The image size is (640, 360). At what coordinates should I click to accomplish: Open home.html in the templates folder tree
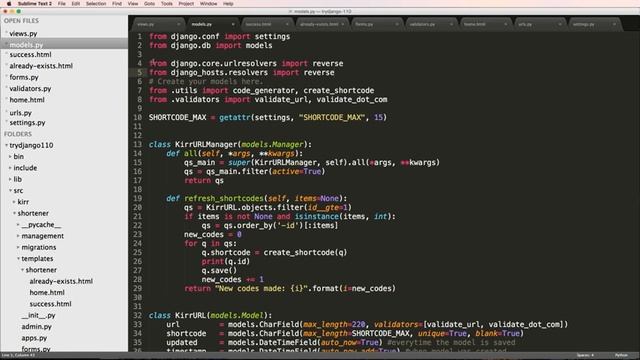(47, 292)
